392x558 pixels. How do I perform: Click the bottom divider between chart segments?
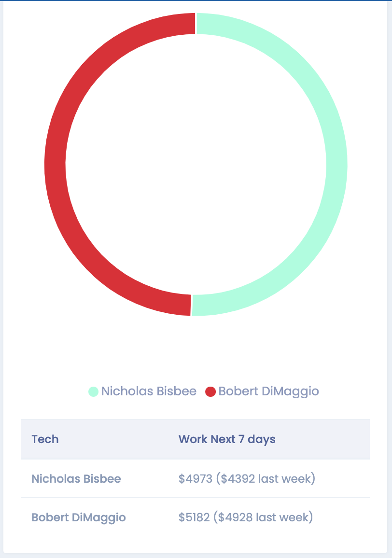[192, 305]
